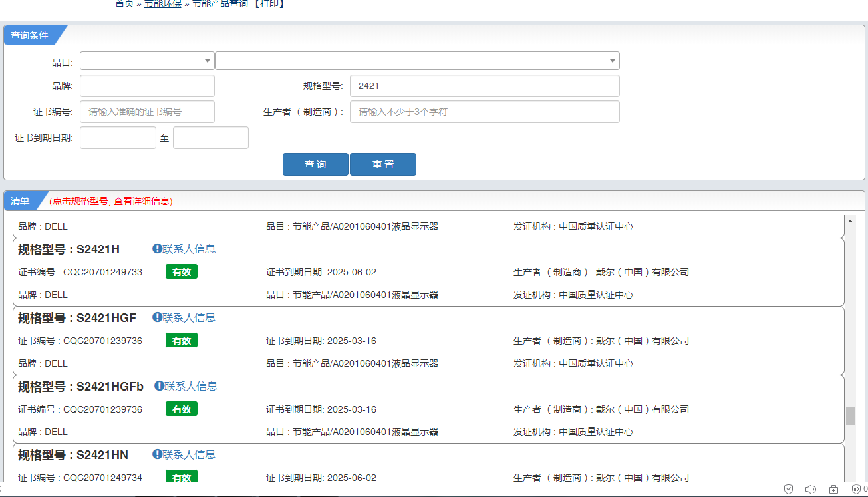Click the 【打印】 print link

coord(270,4)
